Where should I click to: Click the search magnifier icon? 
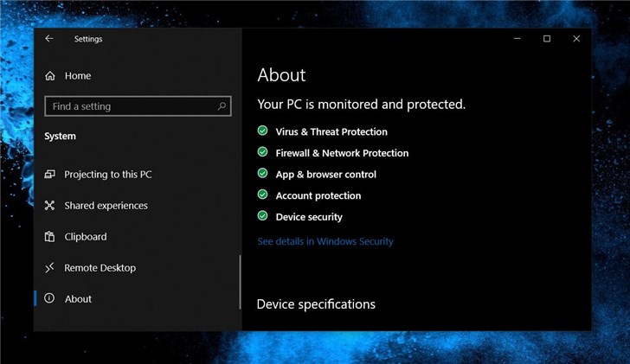(222, 106)
